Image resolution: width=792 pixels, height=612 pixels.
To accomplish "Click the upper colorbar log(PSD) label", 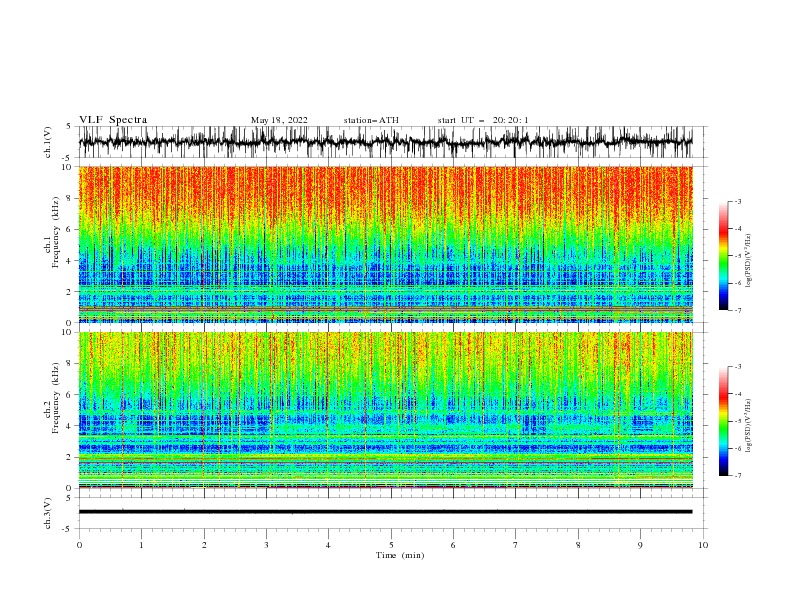I will point(749,261).
